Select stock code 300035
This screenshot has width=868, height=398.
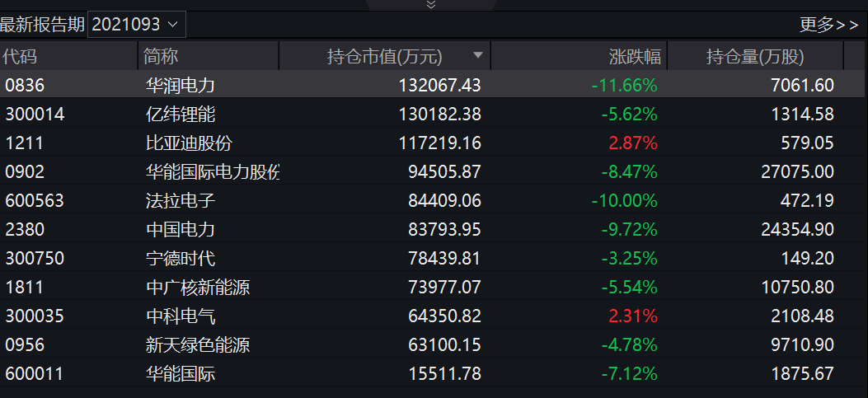35,316
